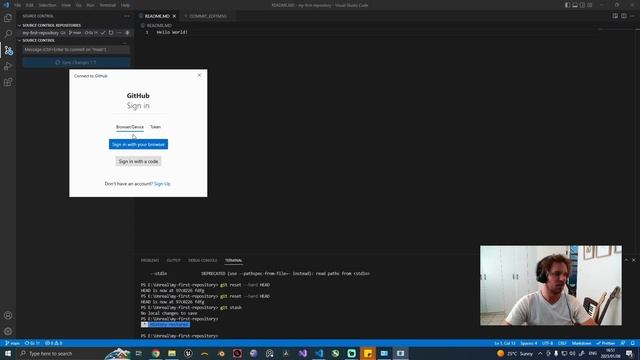Image resolution: width=640 pixels, height=360 pixels.
Task: Follow the Sign Up link
Action: point(162,184)
